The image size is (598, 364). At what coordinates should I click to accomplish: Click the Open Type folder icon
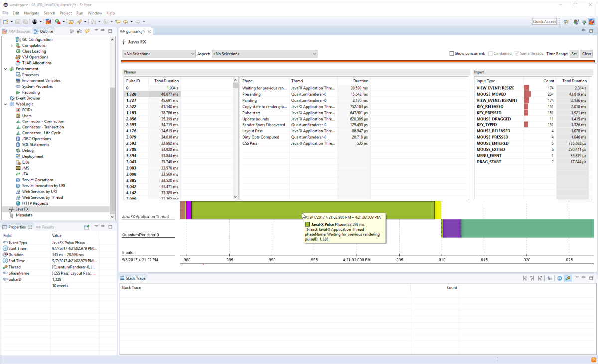pyautogui.click(x=71, y=22)
